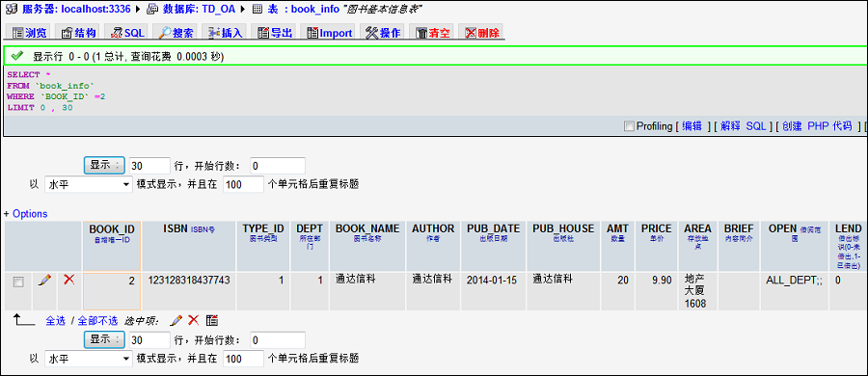868x376 pixels.
Task: Click the 全选 (Select all) link
Action: 55,321
